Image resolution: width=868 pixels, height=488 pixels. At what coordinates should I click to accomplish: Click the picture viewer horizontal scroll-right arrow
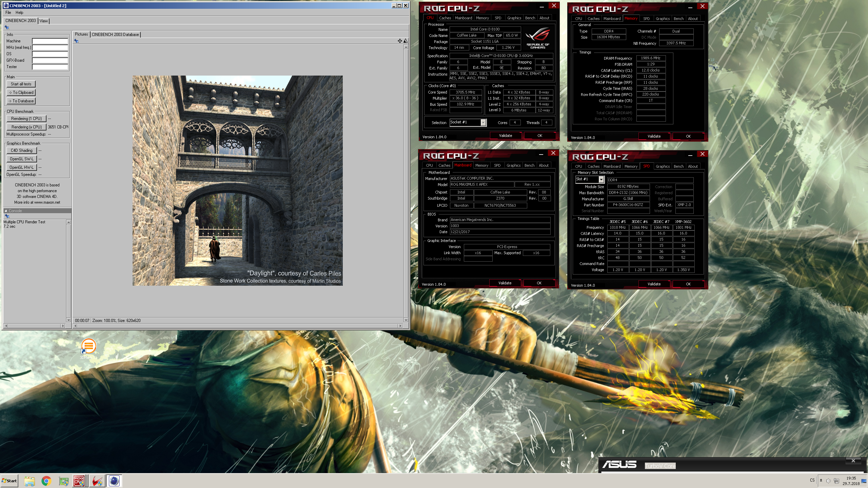400,326
